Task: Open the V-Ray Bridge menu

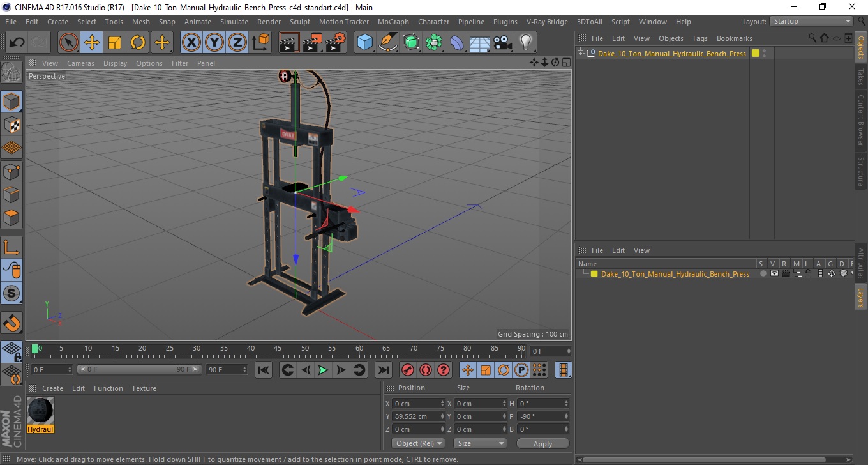Action: 547,22
